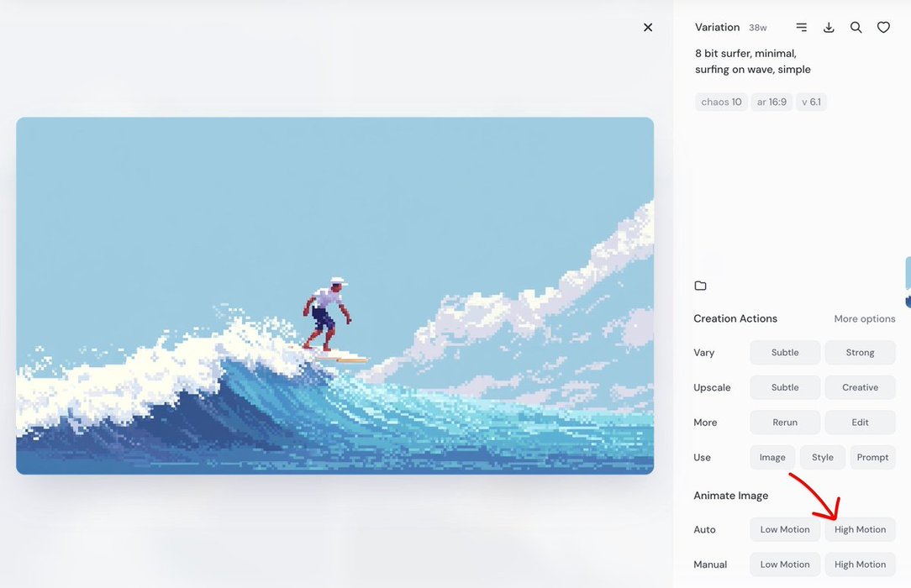Click the folder icon
The width and height of the screenshot is (911, 588).
[x=700, y=286]
